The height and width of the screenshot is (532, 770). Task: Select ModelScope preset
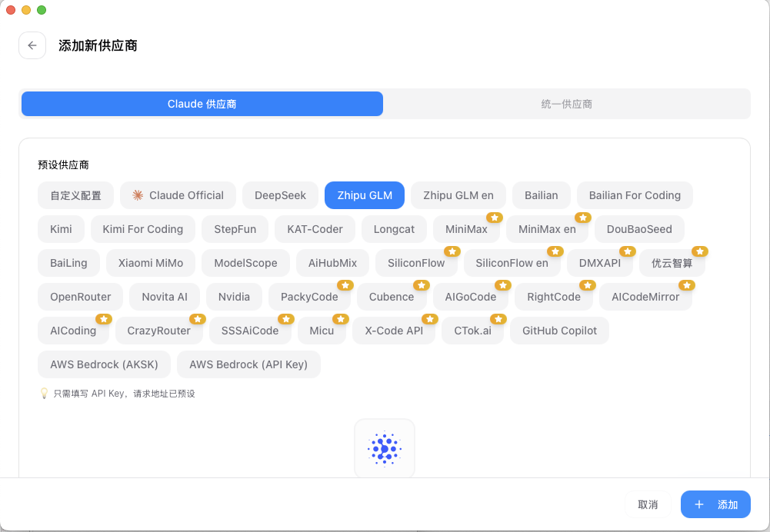245,263
